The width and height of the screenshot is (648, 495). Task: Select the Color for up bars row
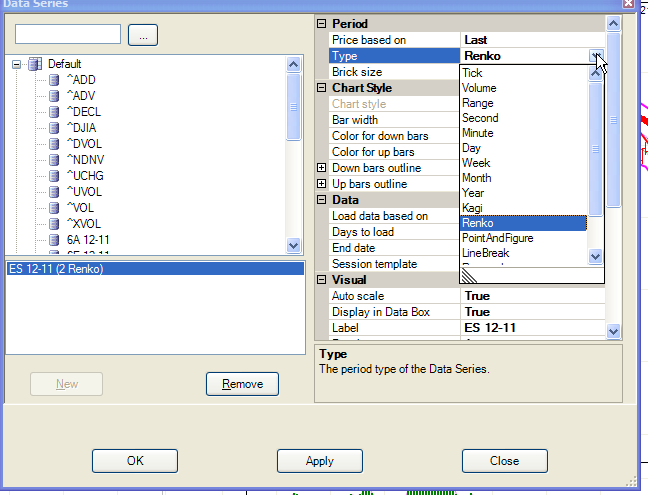point(394,152)
